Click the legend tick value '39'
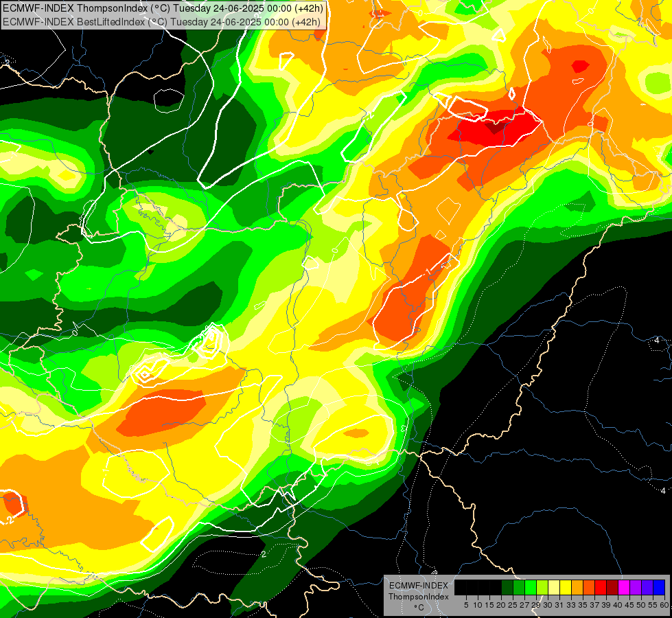 click(606, 605)
